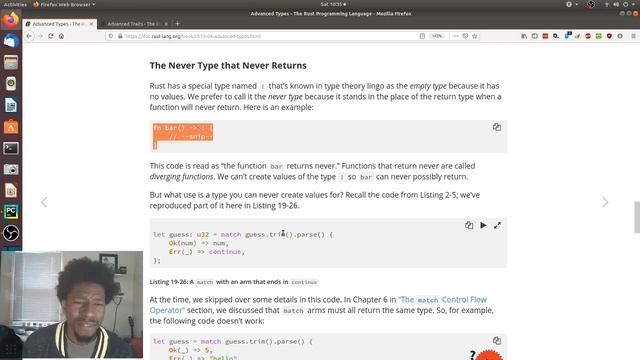
Task: Open the camera screenshot app in dock
Action: coord(11,169)
